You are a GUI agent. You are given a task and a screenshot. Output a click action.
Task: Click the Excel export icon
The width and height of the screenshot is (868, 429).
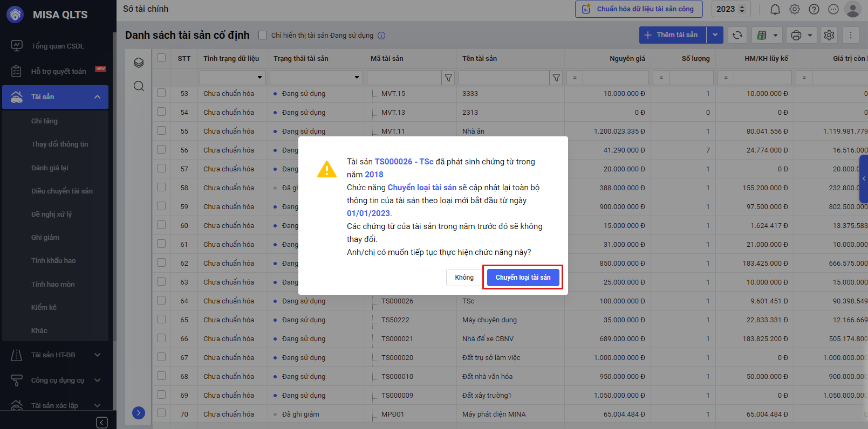point(762,36)
